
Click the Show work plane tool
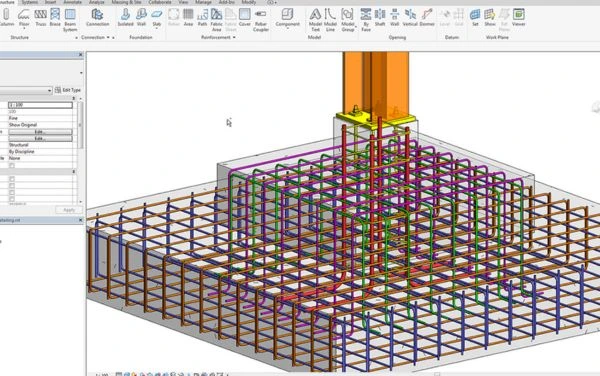point(490,18)
